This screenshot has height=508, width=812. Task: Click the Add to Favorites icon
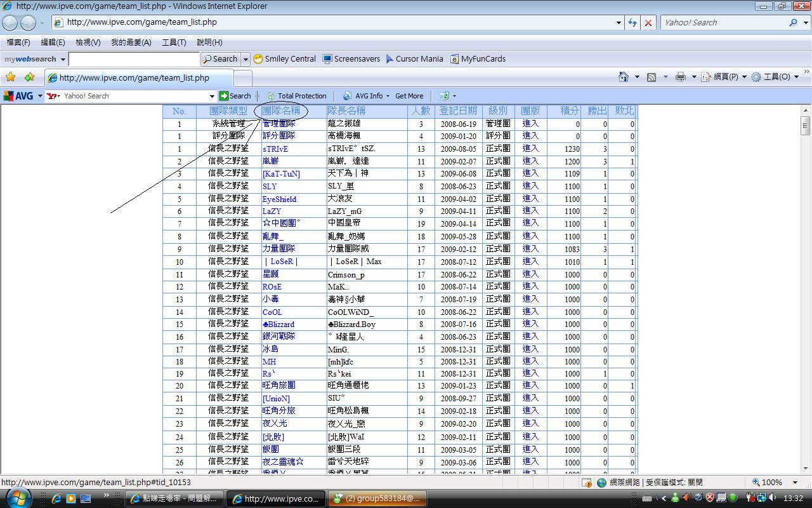(29, 77)
